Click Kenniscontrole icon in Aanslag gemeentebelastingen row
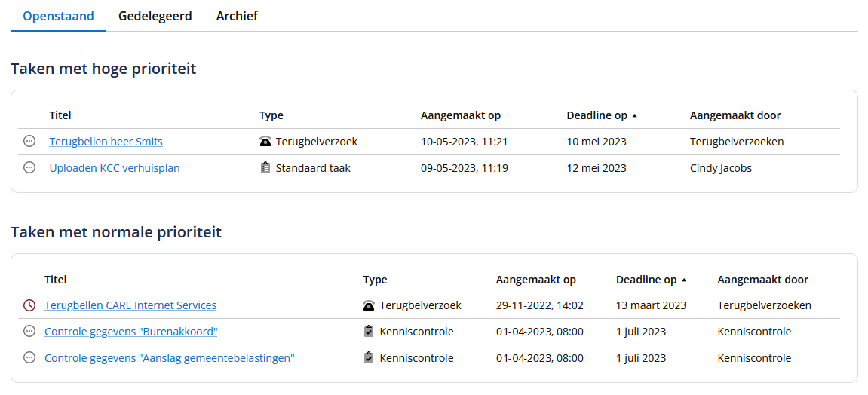The image size is (868, 395). click(x=369, y=358)
